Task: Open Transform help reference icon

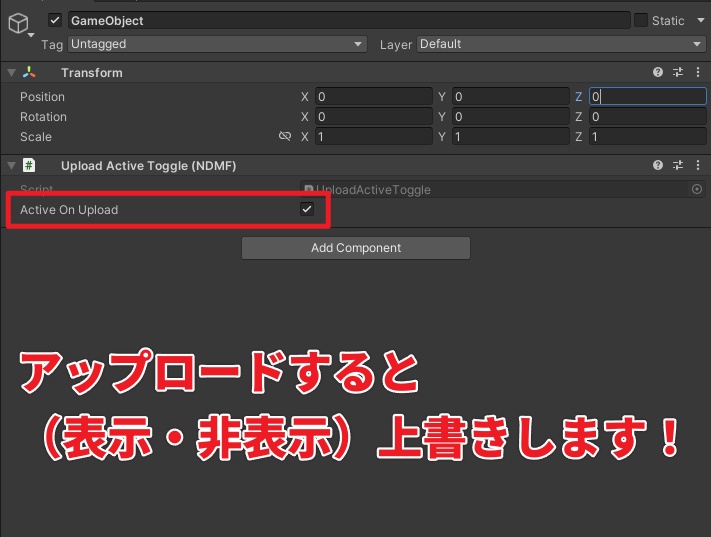Action: coord(657,72)
